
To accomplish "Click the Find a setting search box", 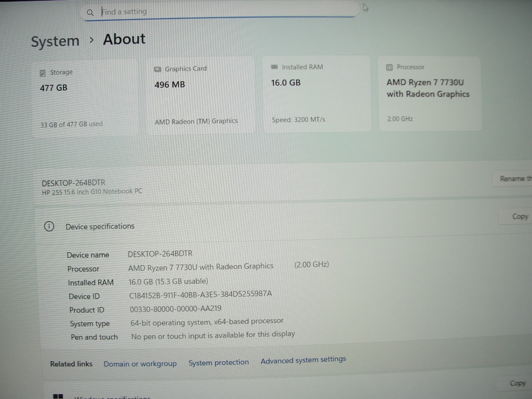I will pos(219,11).
